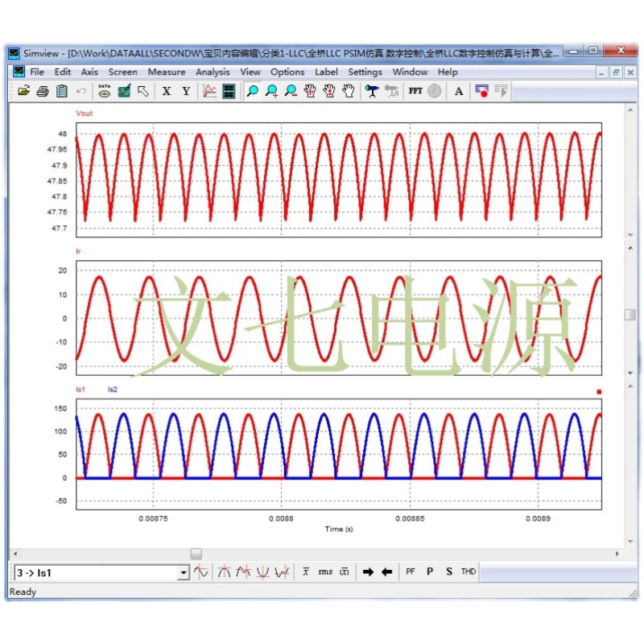Move cursor to next data point arrow
This screenshot has height=644, width=644.
tap(368, 572)
